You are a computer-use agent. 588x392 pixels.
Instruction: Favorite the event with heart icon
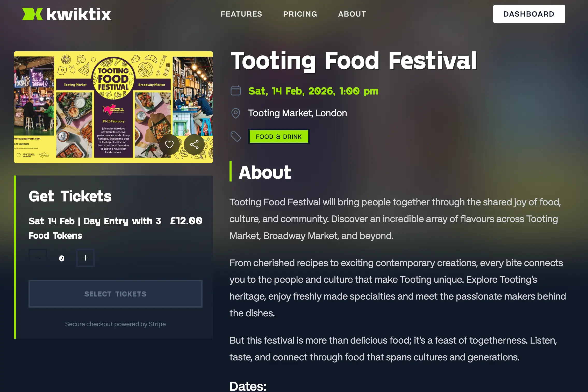[169, 144]
